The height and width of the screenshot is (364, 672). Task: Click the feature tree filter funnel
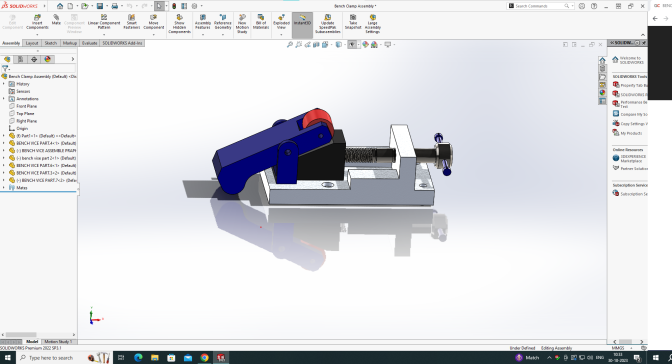[x=5, y=69]
